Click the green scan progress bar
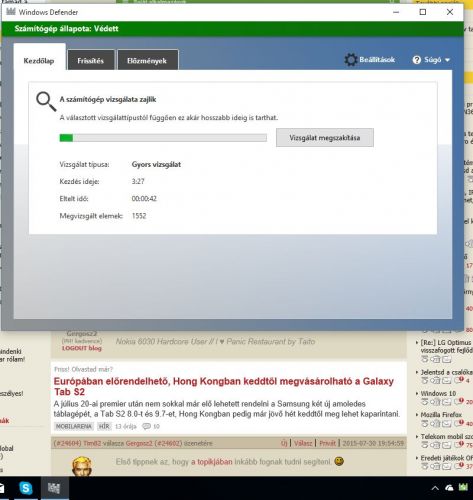 tap(163, 138)
